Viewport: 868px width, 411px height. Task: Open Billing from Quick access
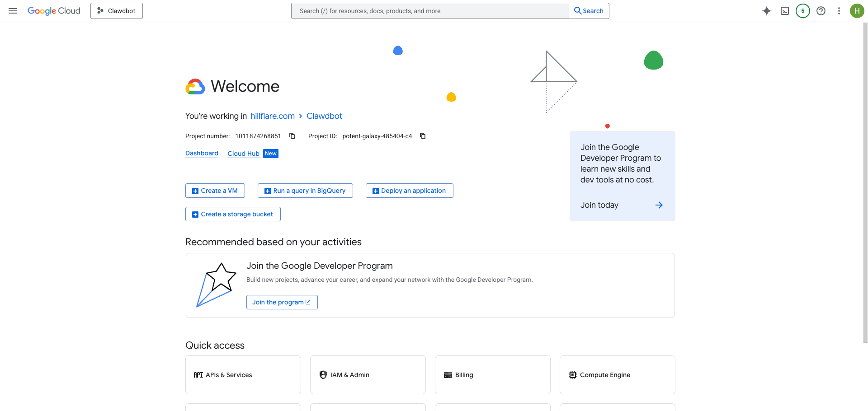tap(492, 375)
